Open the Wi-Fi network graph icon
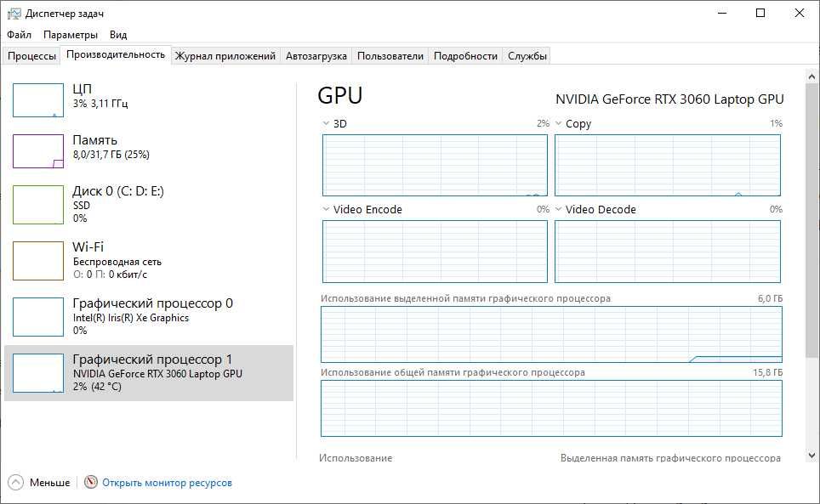Image resolution: width=820 pixels, height=504 pixels. (38, 261)
